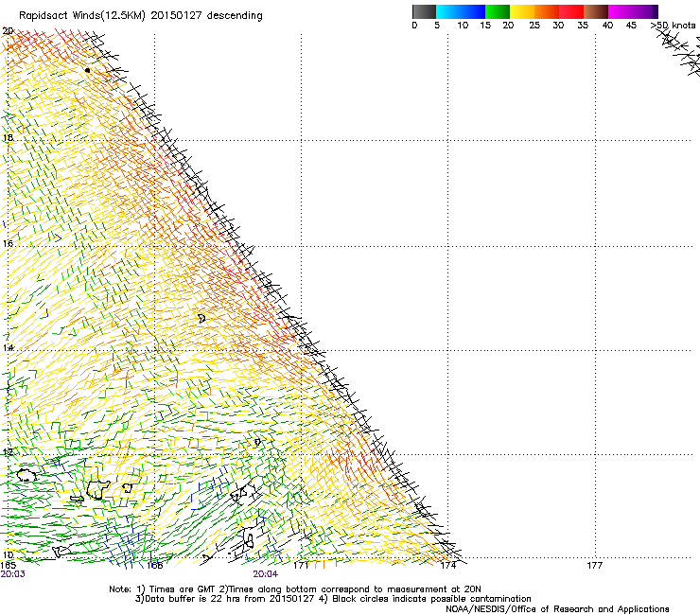Click the longitude label '174'
700x615 pixels.
click(x=447, y=566)
